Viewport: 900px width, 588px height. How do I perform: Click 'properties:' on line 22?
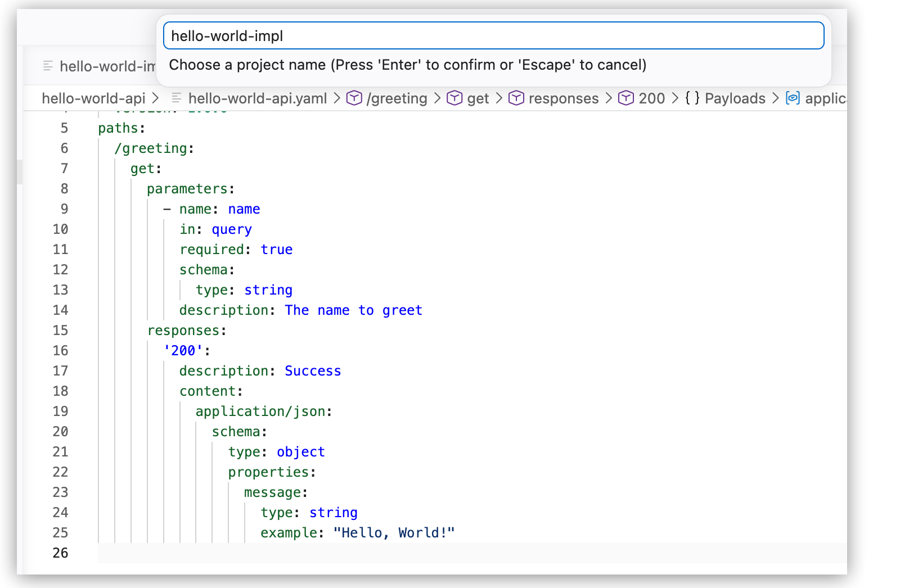(272, 472)
